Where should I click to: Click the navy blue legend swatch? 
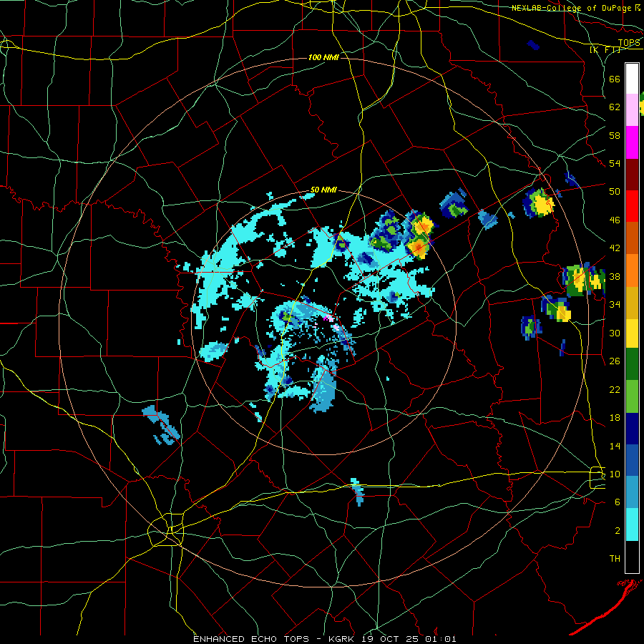[x=632, y=429]
